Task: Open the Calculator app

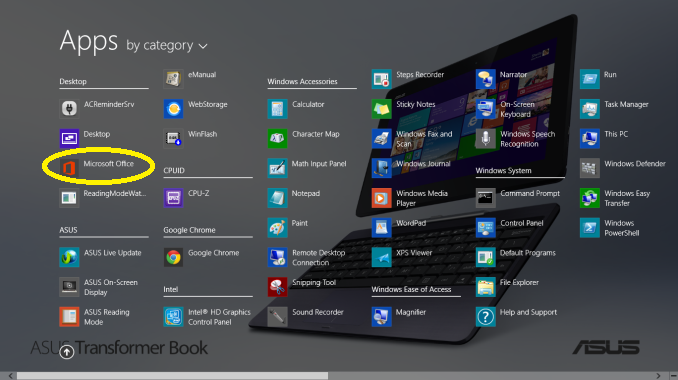Action: 277,109
